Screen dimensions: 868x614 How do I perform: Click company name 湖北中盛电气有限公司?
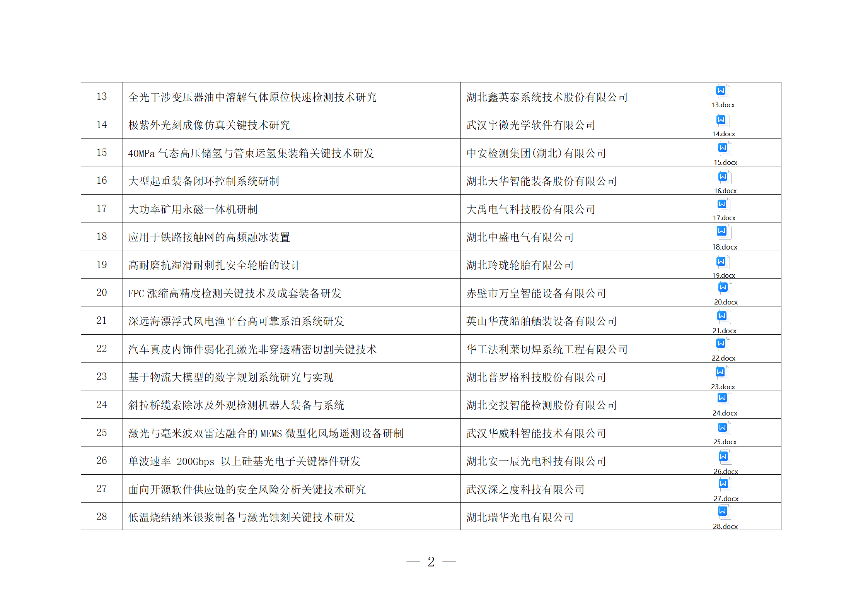[x=520, y=237]
